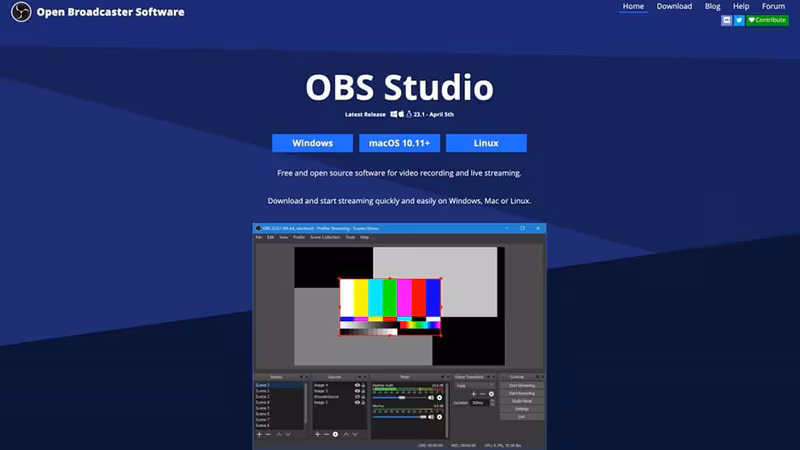Open Tools menu in OBS window
The width and height of the screenshot is (800, 450).
click(x=350, y=237)
